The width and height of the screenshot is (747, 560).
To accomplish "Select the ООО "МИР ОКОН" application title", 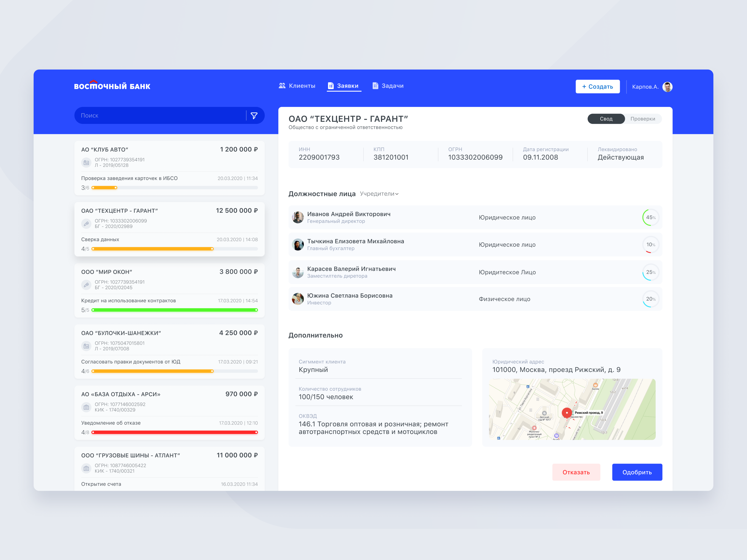I will [x=107, y=272].
